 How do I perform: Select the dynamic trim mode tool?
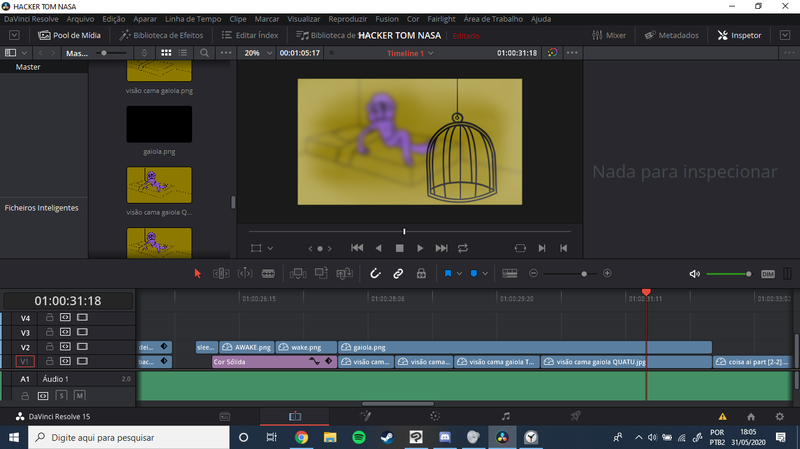coord(245,273)
